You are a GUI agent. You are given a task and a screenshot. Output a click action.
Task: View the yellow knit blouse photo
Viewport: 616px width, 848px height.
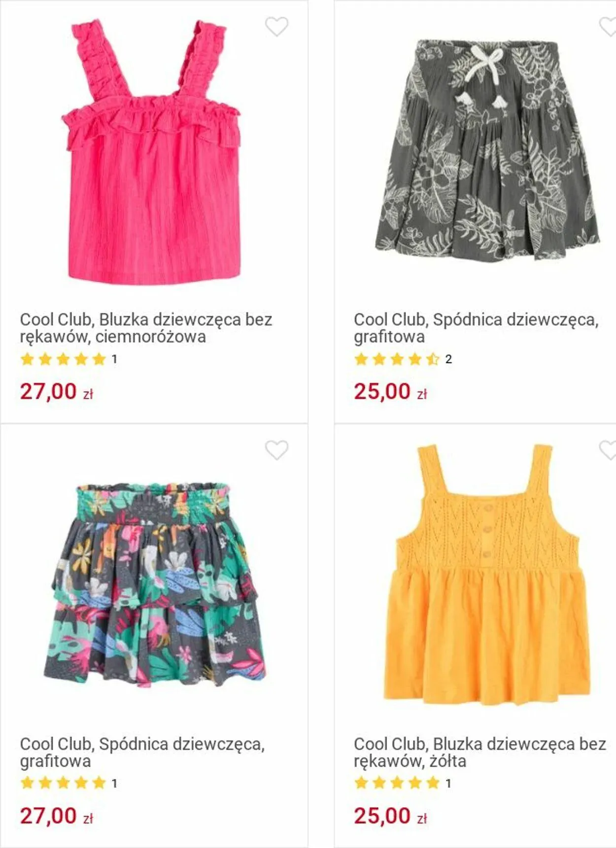tap(487, 575)
